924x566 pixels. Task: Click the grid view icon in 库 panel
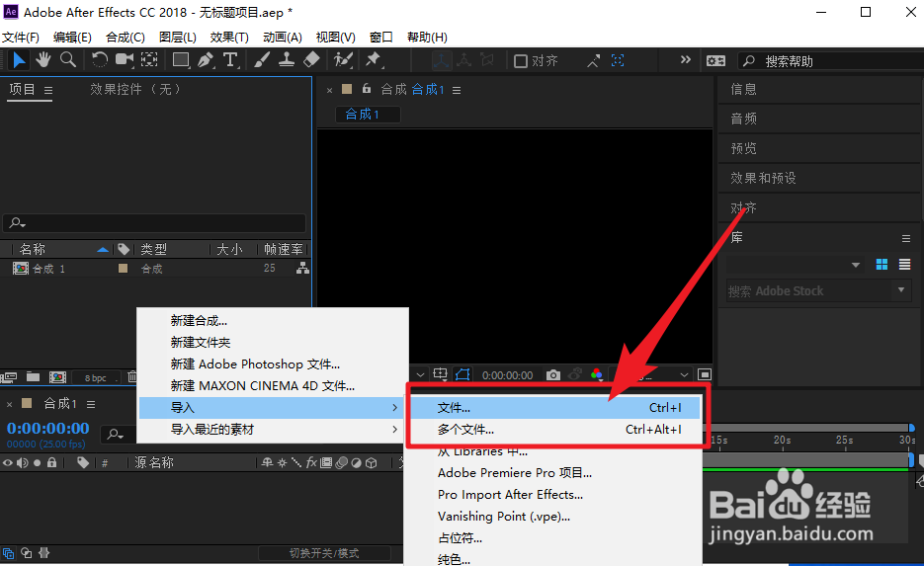pos(882,265)
